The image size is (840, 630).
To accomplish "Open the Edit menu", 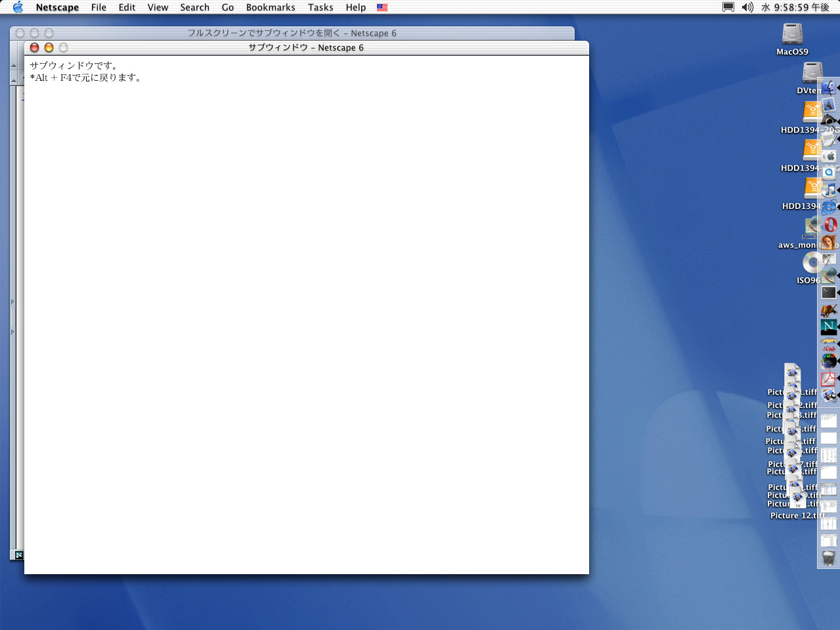I will point(127,7).
